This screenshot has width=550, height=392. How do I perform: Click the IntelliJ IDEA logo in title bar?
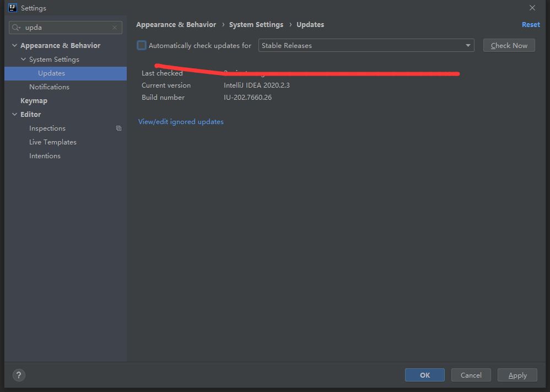pos(13,8)
